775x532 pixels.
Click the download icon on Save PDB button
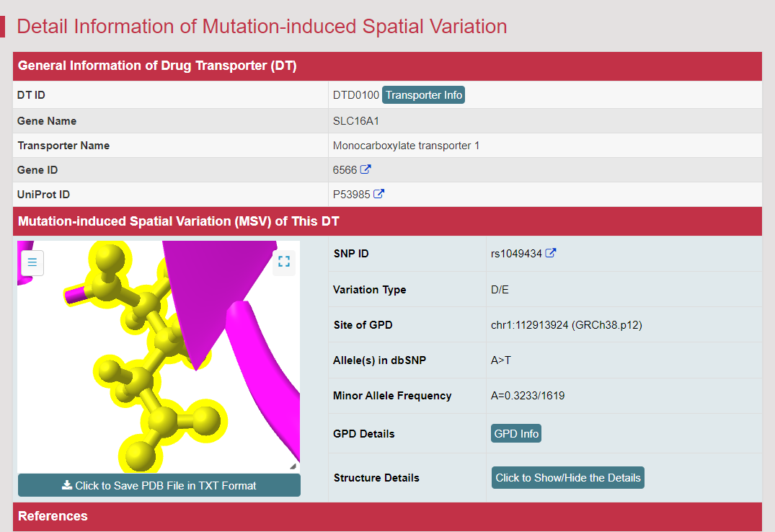(x=67, y=485)
